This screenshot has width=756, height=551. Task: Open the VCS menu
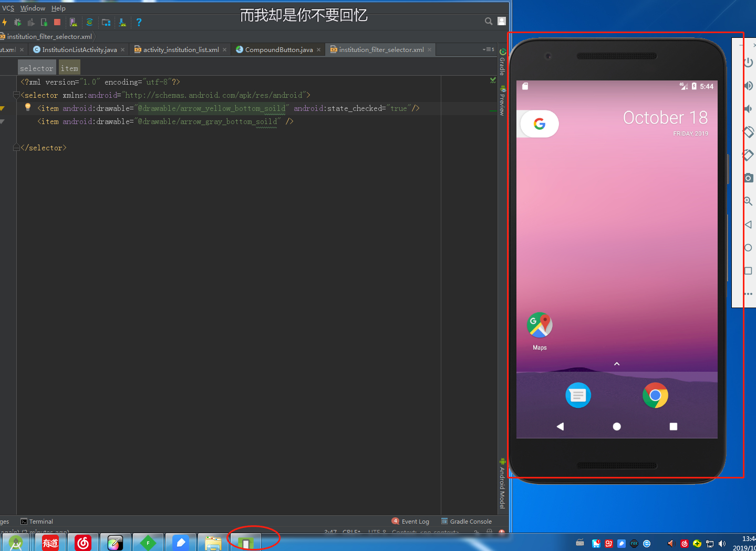8,8
